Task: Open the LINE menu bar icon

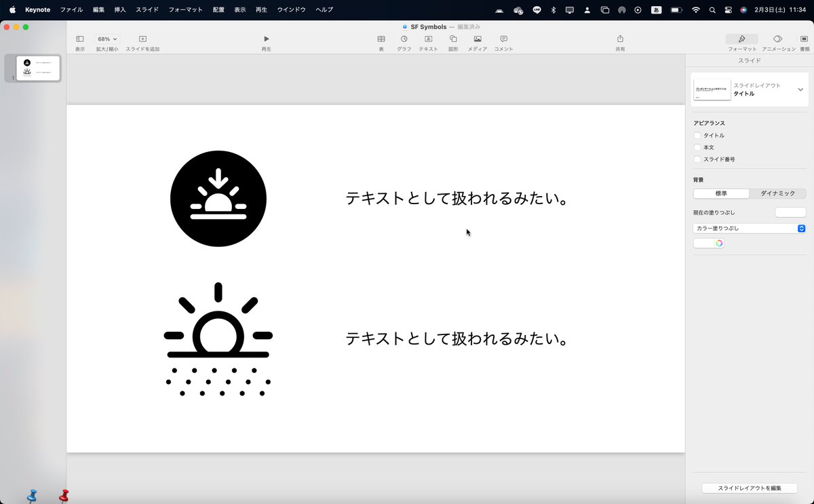Action: point(537,10)
